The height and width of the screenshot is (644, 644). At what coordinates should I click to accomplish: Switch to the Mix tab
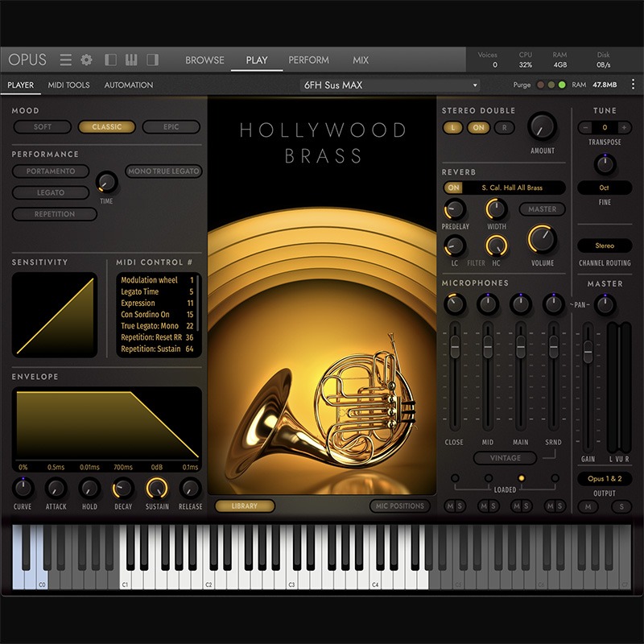pyautogui.click(x=361, y=60)
